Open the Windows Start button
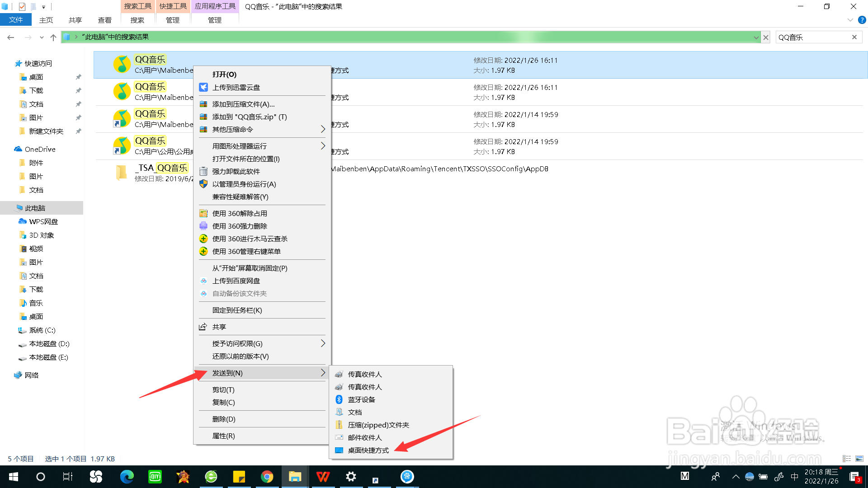 [14, 477]
